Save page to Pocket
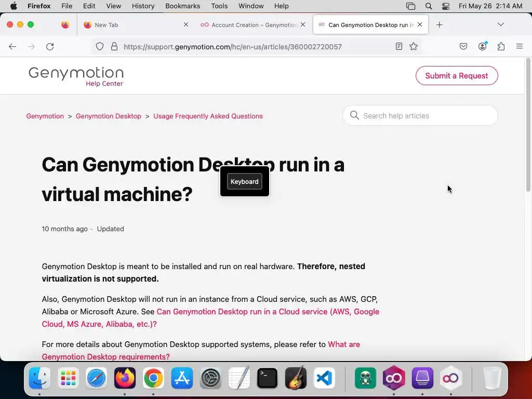 [x=463, y=46]
